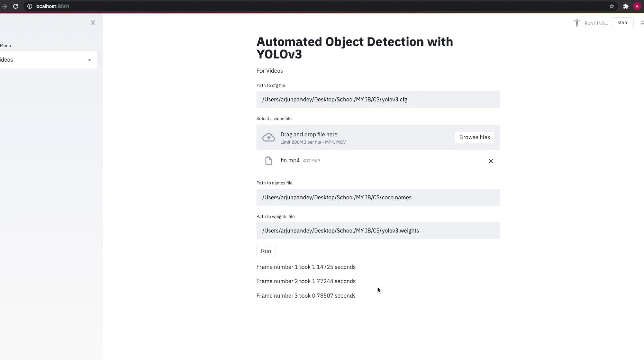Viewport: 644px width, 360px height.
Task: Remove the uploaded fin.mp4 file
Action: pos(491,161)
